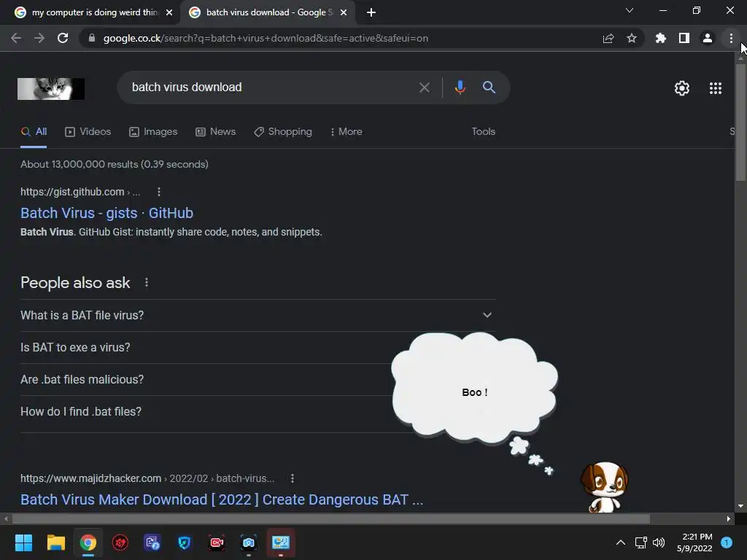Screen dimensions: 747x560
Task: Open options for gist.github.com result
Action: coord(159,192)
